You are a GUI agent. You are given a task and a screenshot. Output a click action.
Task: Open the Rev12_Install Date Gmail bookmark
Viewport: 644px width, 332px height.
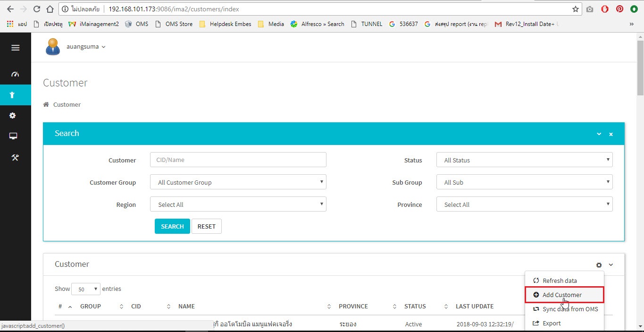527,24
